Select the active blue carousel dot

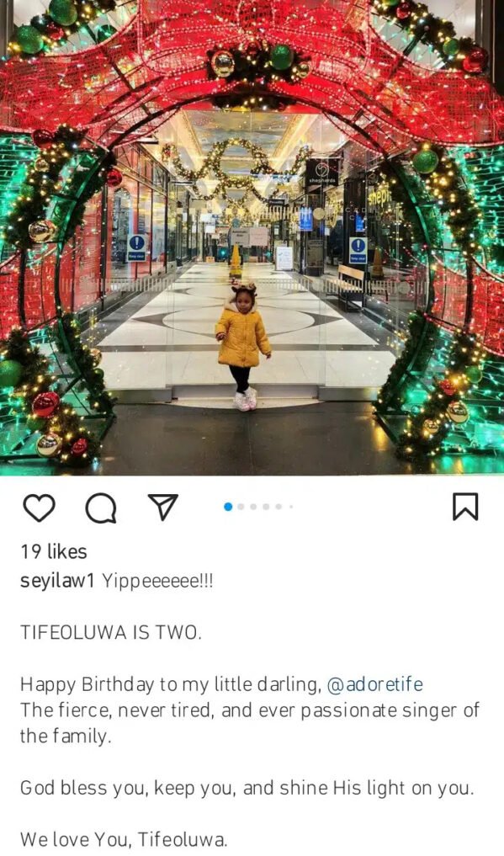(x=228, y=507)
